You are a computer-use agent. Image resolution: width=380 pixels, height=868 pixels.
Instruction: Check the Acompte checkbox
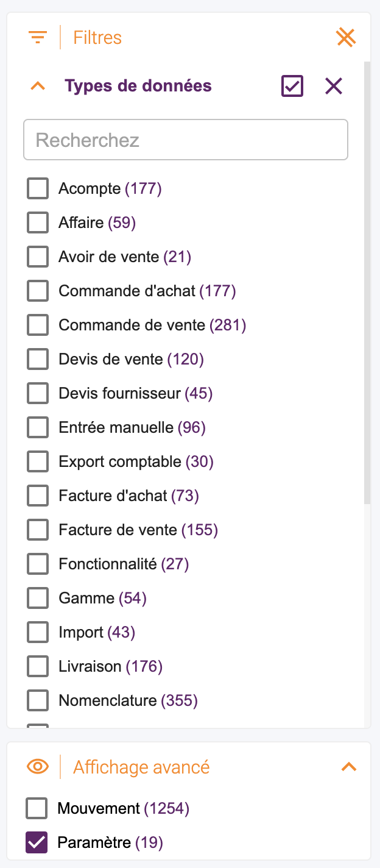click(x=38, y=189)
